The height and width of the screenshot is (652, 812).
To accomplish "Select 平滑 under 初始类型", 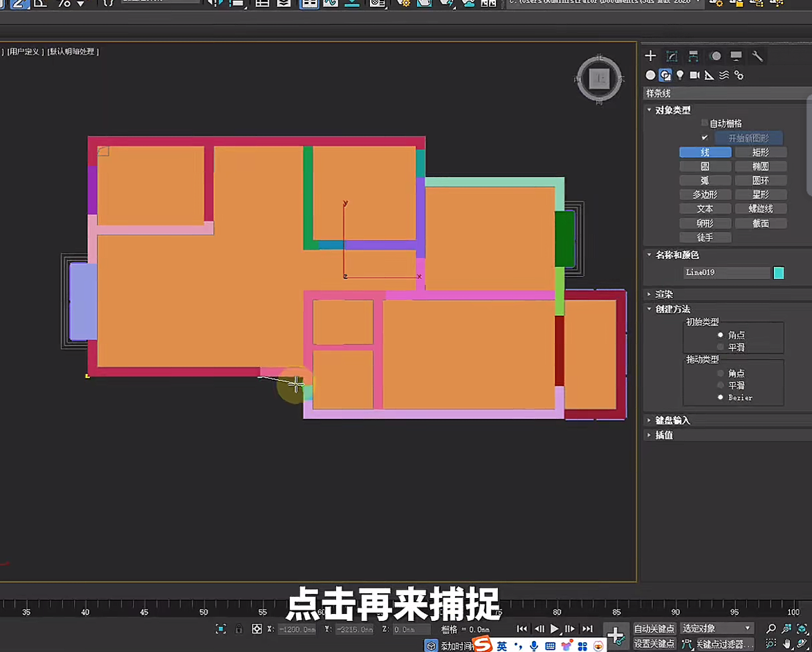I will (721, 347).
